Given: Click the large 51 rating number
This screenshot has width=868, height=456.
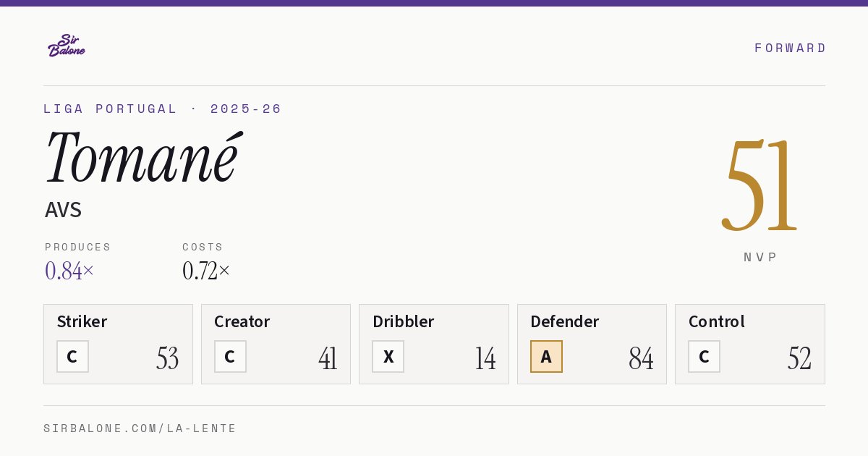Looking at the screenshot, I should pyautogui.click(x=759, y=185).
